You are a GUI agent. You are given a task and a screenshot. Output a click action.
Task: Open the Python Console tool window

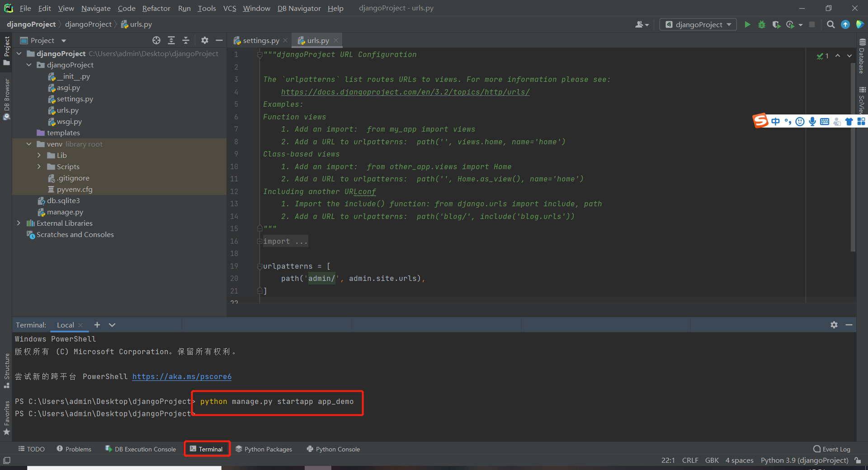[x=333, y=449]
